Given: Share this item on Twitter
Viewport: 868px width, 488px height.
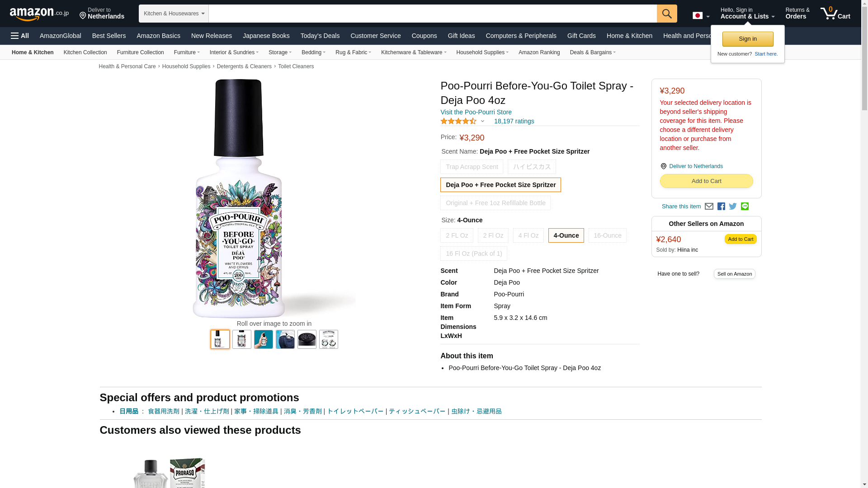Looking at the screenshot, I should 733,206.
